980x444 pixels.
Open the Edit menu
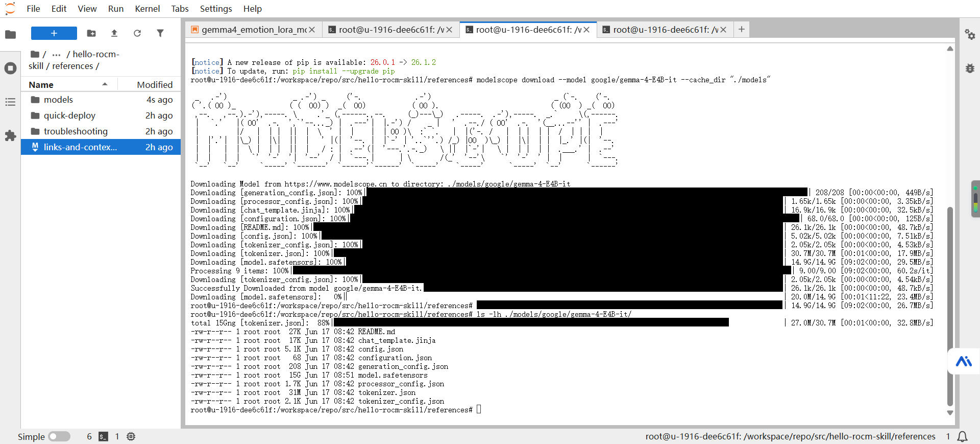(59, 9)
